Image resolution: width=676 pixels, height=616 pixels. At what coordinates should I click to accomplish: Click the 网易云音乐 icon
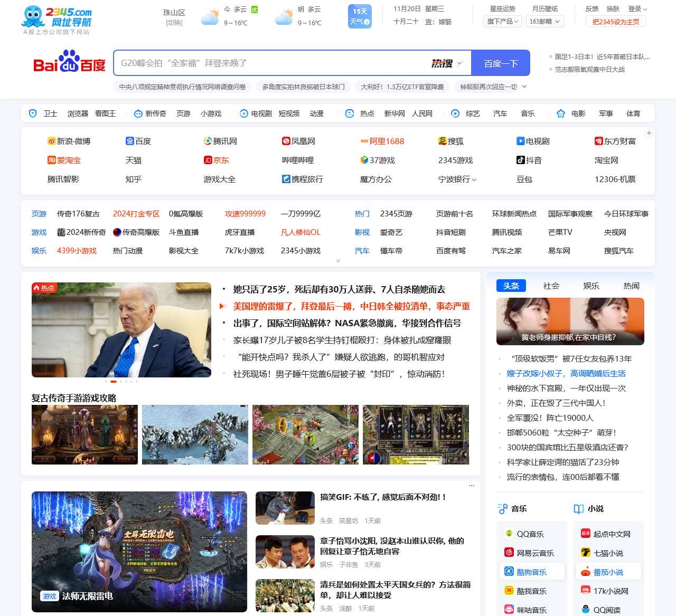click(509, 553)
